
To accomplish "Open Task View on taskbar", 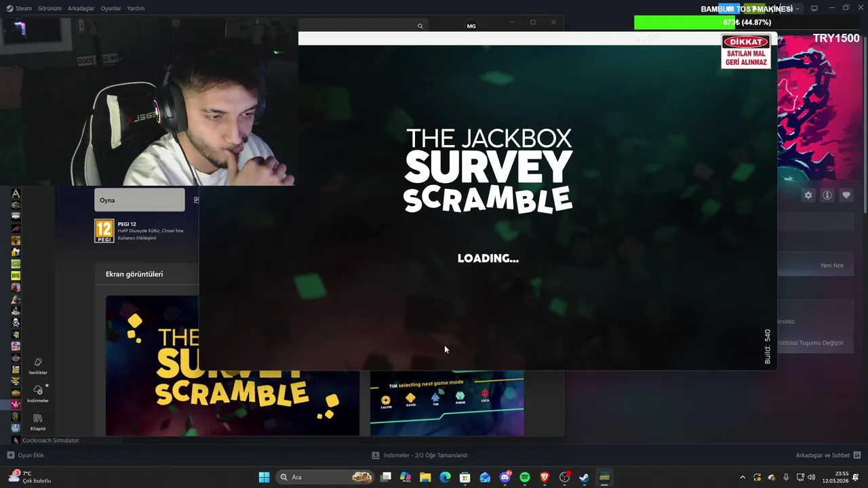I will pos(386,477).
